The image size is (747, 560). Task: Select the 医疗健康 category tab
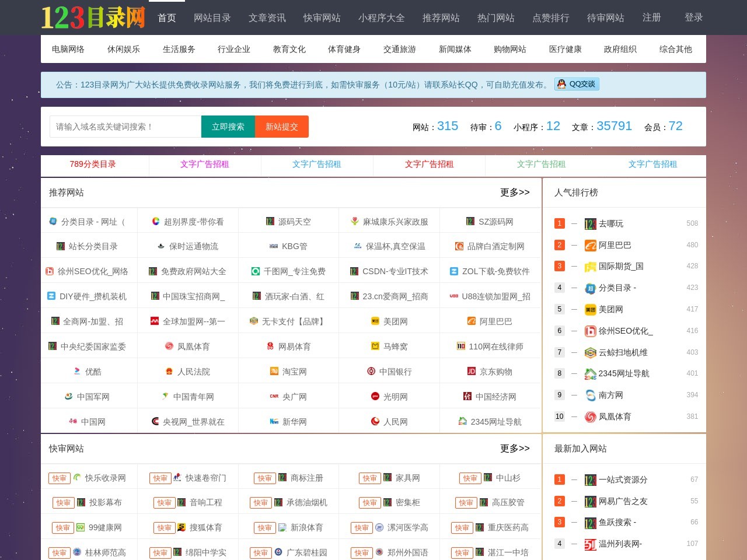pyautogui.click(x=565, y=49)
